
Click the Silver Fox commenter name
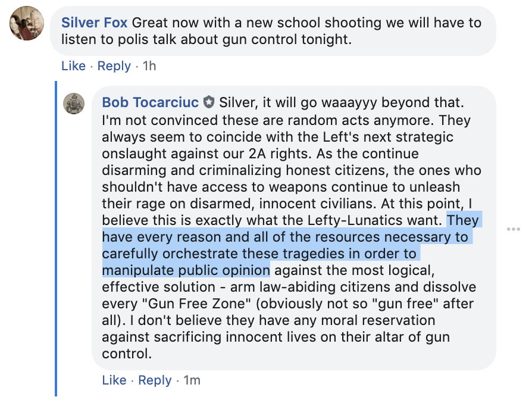[x=95, y=23]
